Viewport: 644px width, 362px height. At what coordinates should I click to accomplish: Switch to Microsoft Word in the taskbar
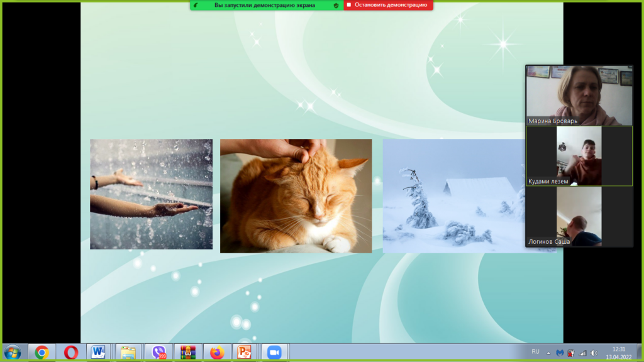point(99,353)
